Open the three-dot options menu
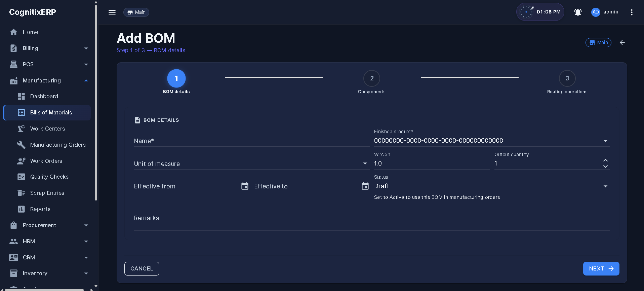The width and height of the screenshot is (644, 291). 632,12
